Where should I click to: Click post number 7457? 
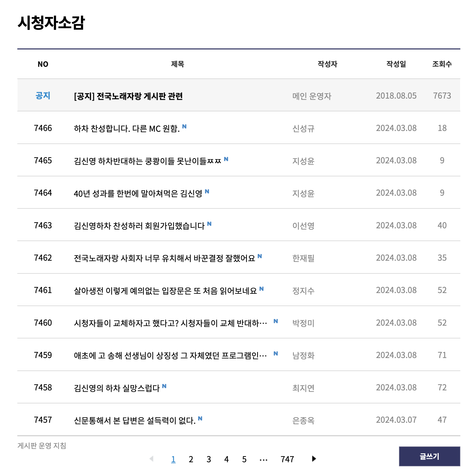click(x=43, y=420)
